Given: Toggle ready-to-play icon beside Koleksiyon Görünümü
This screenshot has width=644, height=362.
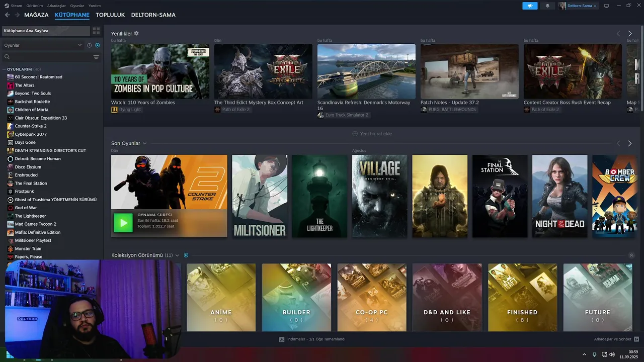Looking at the screenshot, I should pos(186,255).
